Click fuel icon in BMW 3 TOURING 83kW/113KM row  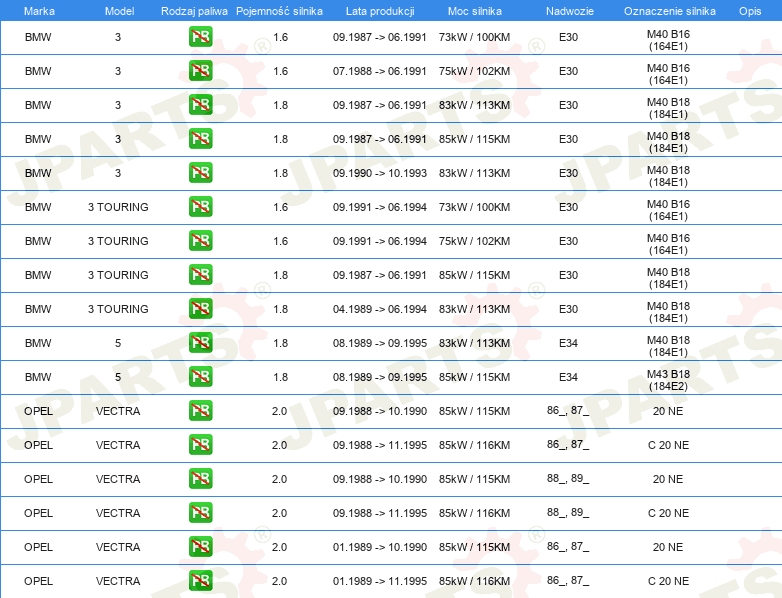(200, 308)
